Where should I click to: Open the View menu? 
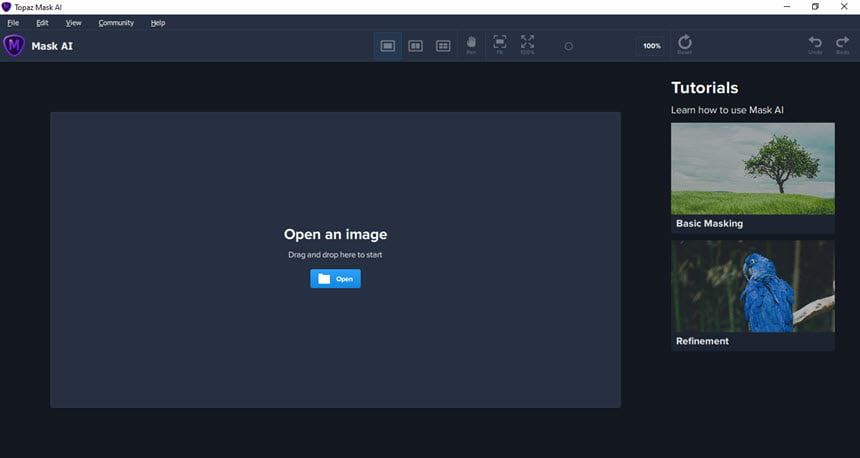[x=73, y=23]
